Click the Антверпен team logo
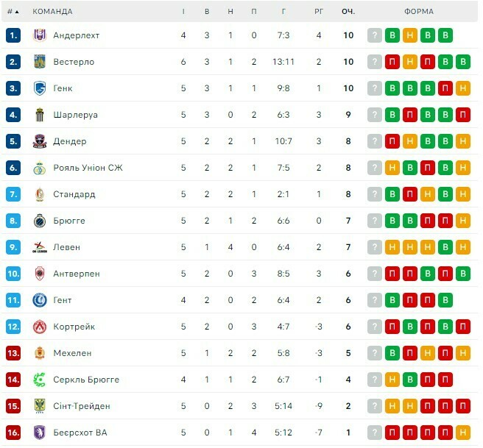The width and height of the screenshot is (483, 448). tap(40, 274)
